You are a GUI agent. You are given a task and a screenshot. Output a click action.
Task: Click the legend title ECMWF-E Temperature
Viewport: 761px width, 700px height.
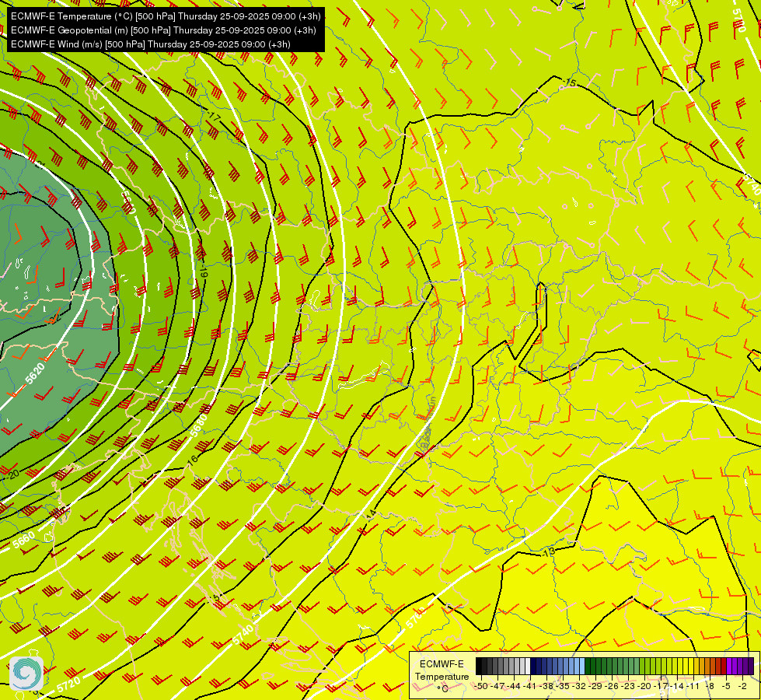442,670
